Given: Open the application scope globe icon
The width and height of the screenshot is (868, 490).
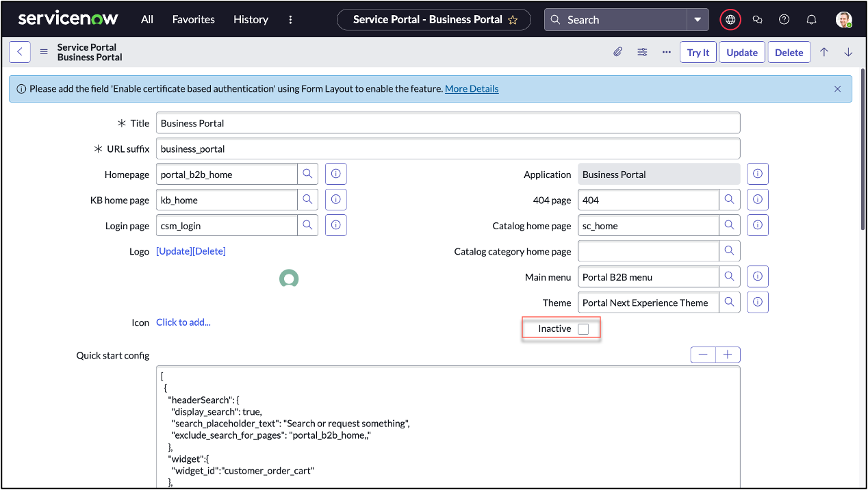Looking at the screenshot, I should (x=730, y=20).
